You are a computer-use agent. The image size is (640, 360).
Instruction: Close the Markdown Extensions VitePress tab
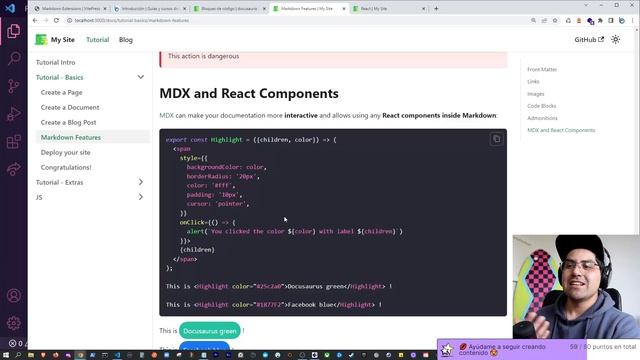pyautogui.click(x=105, y=9)
